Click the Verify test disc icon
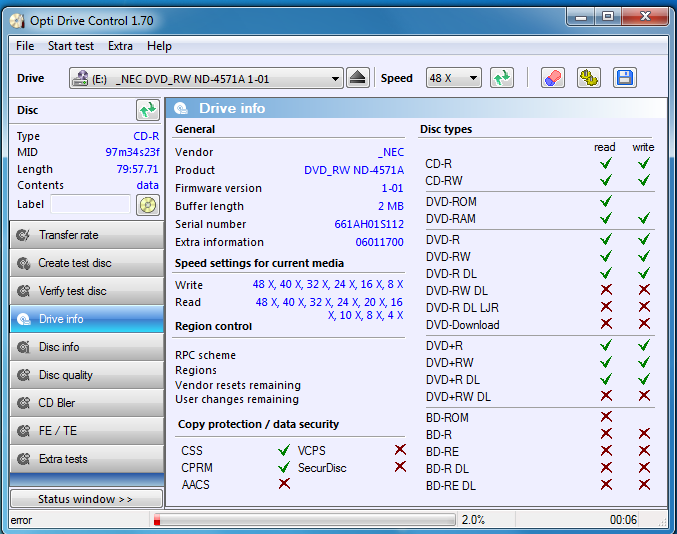 tap(23, 291)
